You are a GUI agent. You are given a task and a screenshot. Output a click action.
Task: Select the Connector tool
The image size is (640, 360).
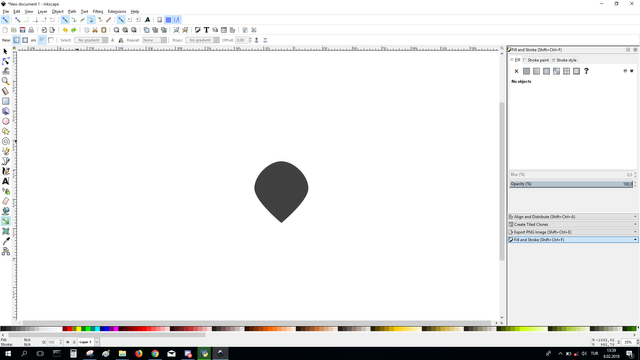[x=5, y=251]
